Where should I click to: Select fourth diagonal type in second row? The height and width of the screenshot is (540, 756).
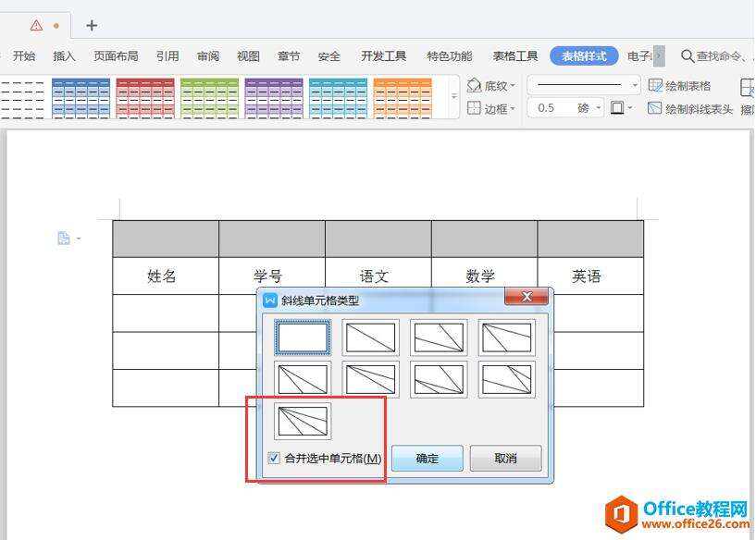point(507,379)
